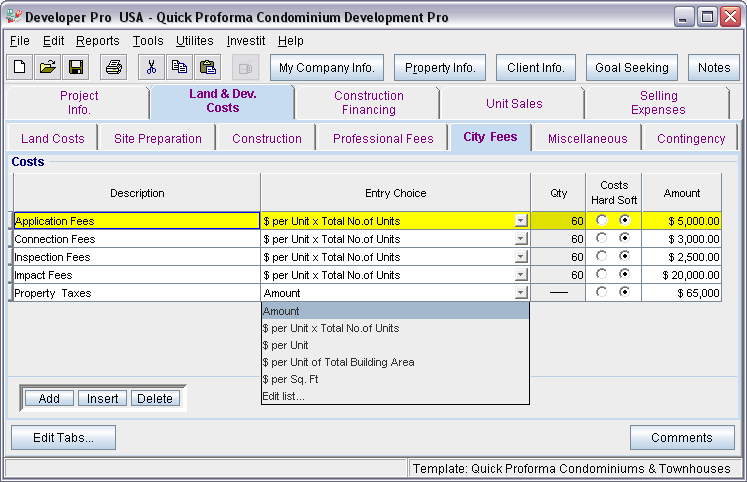Click the Developer Pro title bar icon
This screenshot has width=747, height=482.
[x=14, y=17]
